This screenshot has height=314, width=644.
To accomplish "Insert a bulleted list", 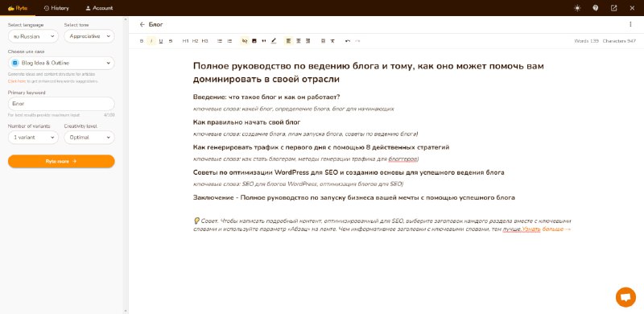I will [220, 41].
